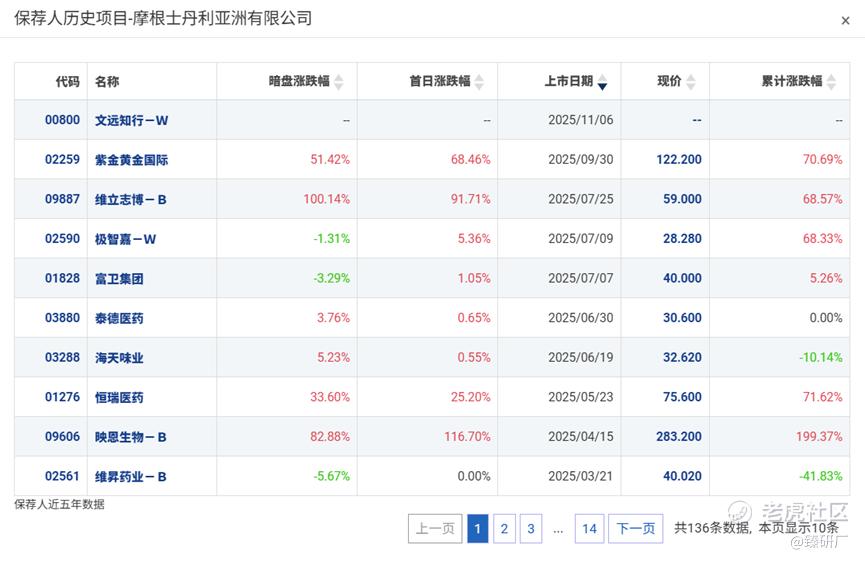Open 文远知行-W stock link
865x562 pixels.
click(x=131, y=120)
